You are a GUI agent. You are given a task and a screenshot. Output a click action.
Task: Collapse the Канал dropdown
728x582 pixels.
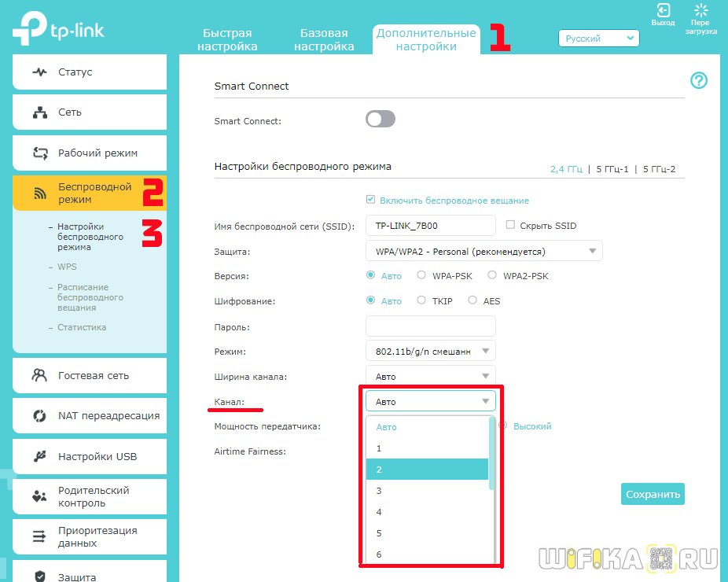click(430, 401)
